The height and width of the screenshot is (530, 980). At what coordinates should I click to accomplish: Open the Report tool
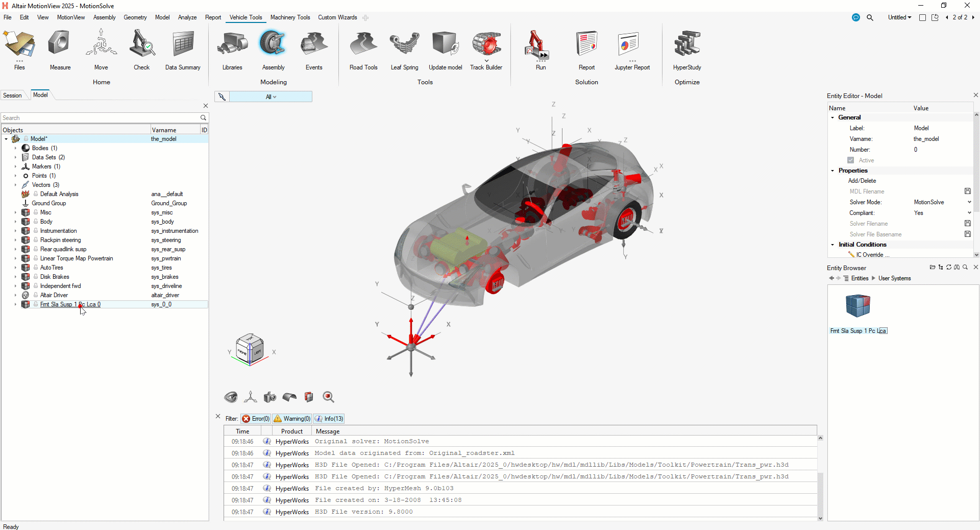coord(586,50)
